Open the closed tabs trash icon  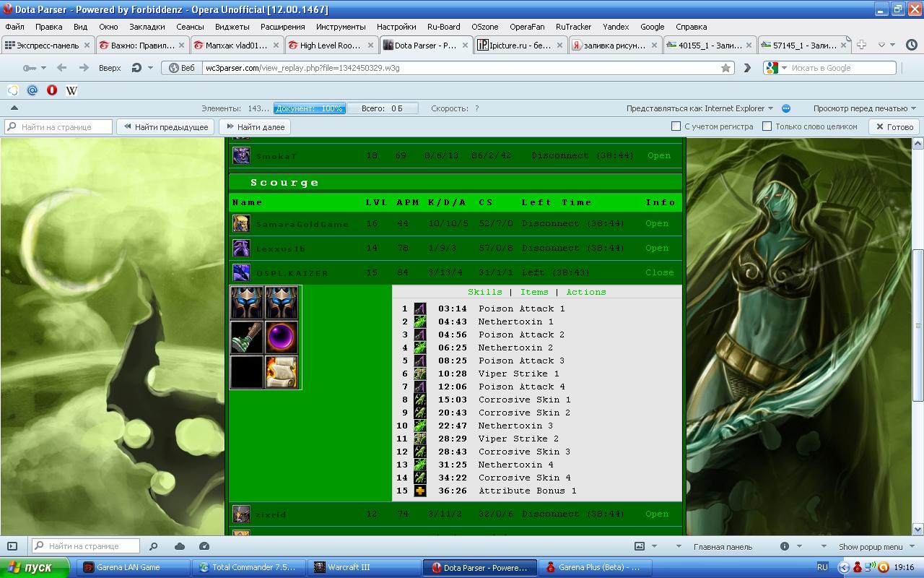[x=911, y=45]
